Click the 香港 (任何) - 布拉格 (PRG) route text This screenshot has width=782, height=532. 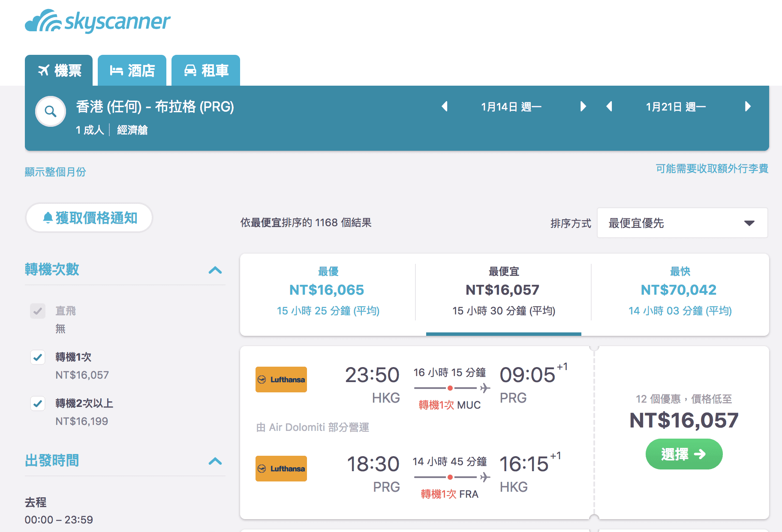click(155, 106)
